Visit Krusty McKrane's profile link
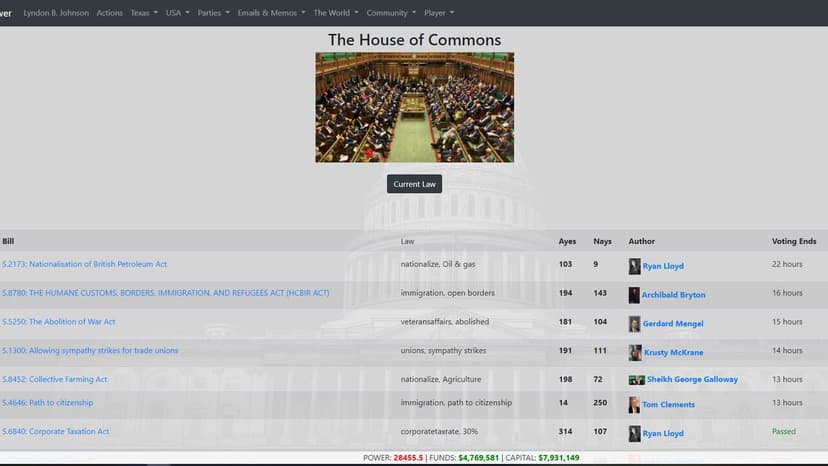828x466 pixels. 674,352
